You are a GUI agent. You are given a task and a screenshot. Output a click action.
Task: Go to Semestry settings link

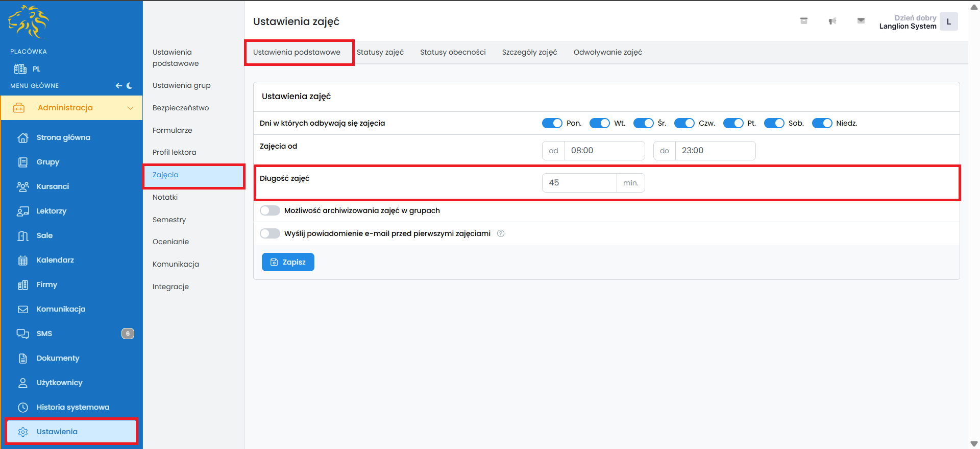tap(169, 220)
